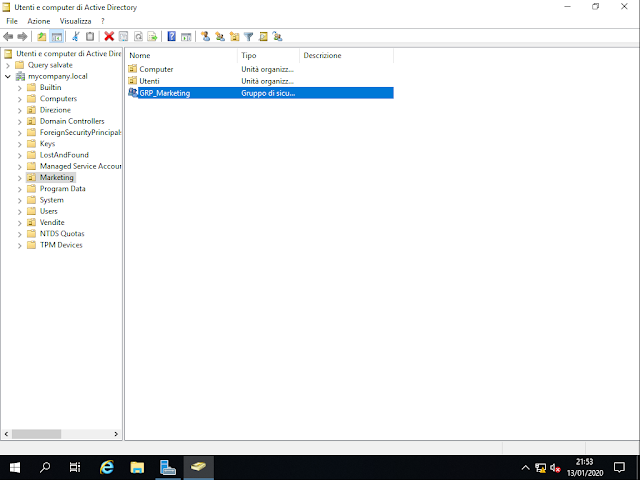
Task: Expand Domain Controllers node
Action: 20,122
